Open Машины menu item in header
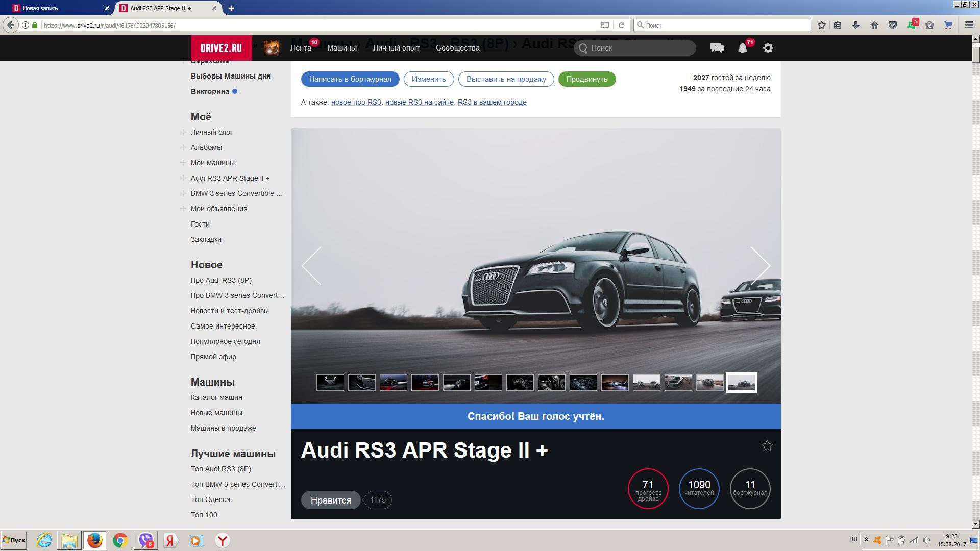The width and height of the screenshot is (980, 551). (x=342, y=48)
